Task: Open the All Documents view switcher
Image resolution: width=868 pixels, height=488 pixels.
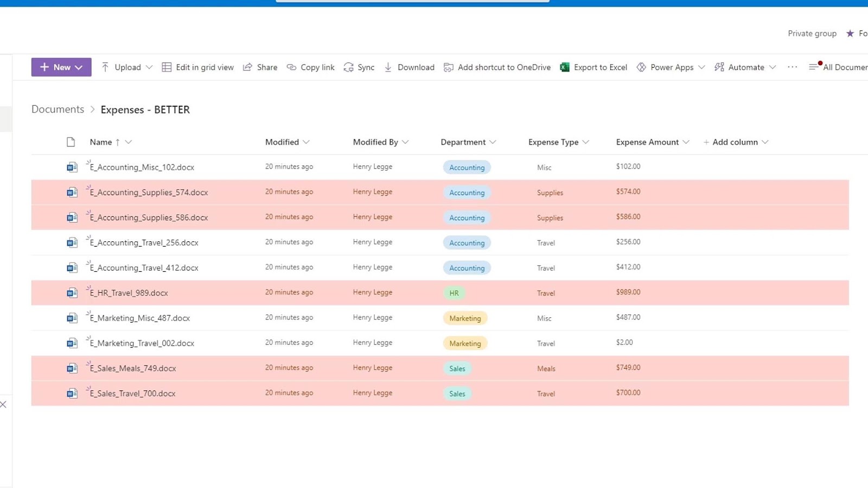Action: click(839, 67)
